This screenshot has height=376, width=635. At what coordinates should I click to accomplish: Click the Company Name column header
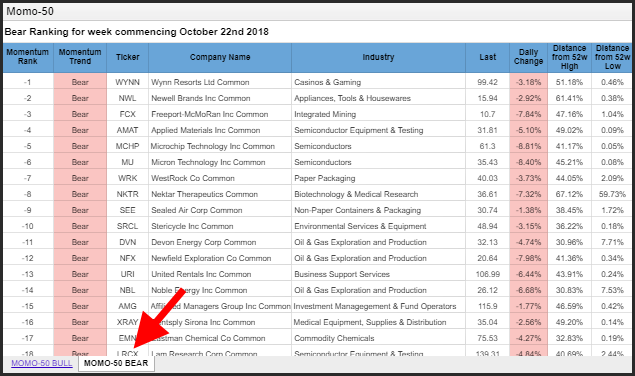[220, 57]
